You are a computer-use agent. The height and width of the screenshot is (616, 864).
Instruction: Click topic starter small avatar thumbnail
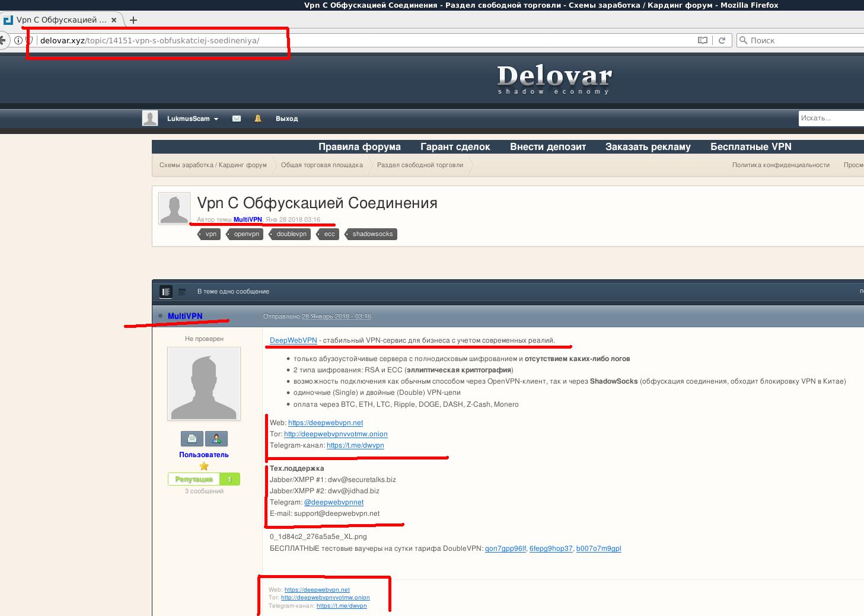[174, 208]
